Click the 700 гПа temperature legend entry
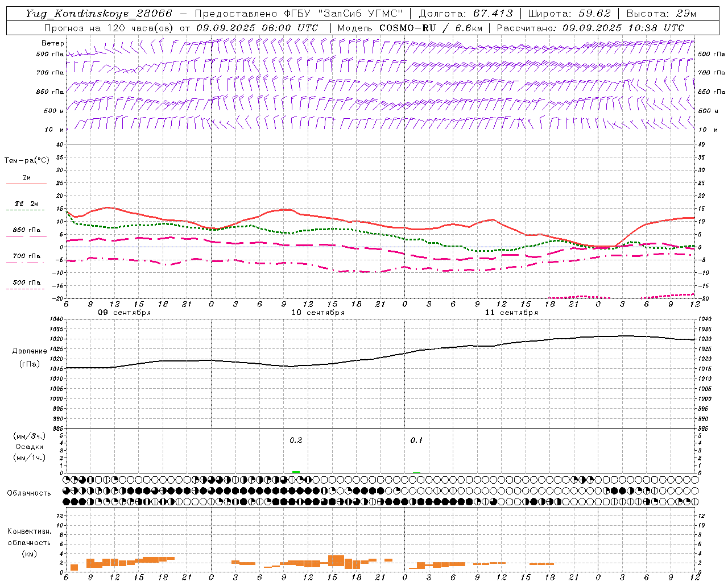The image size is (728, 582). pos(27,256)
